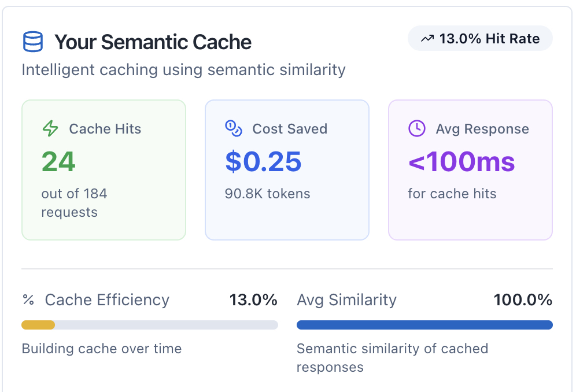Click the green lightning icon in first card
Screen dimensions: 576x392
pos(50,129)
